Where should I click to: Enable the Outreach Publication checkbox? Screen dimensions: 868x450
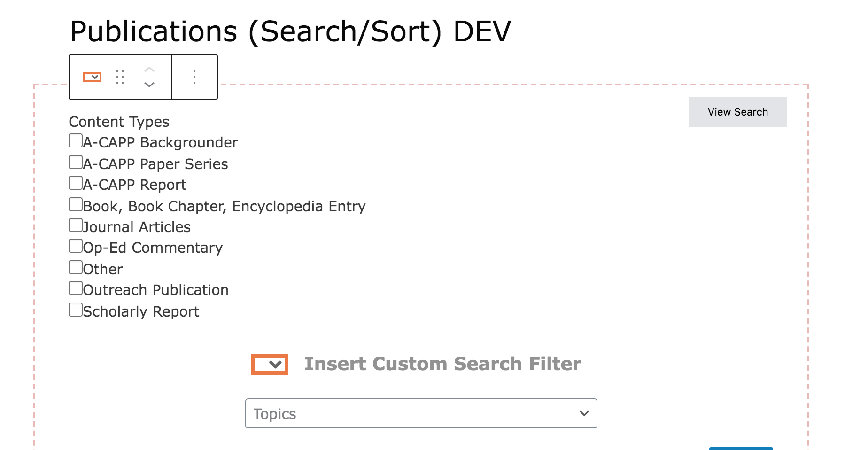point(76,288)
